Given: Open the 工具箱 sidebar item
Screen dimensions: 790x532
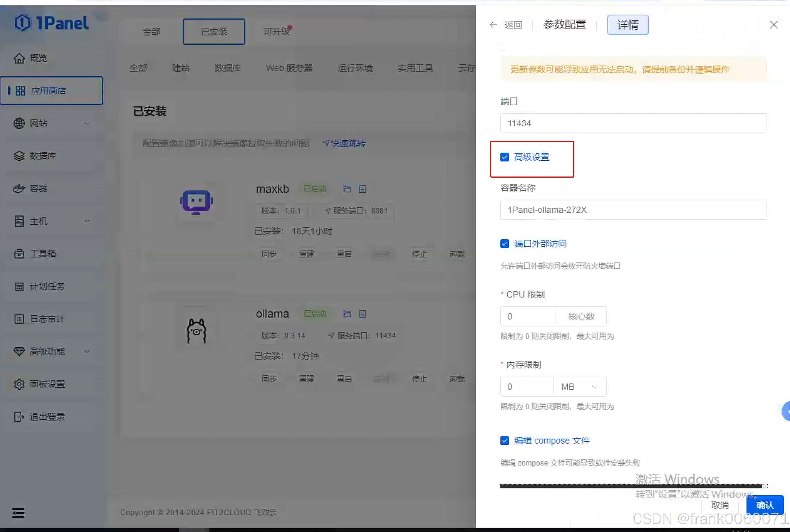Looking at the screenshot, I should pyautogui.click(x=43, y=253).
